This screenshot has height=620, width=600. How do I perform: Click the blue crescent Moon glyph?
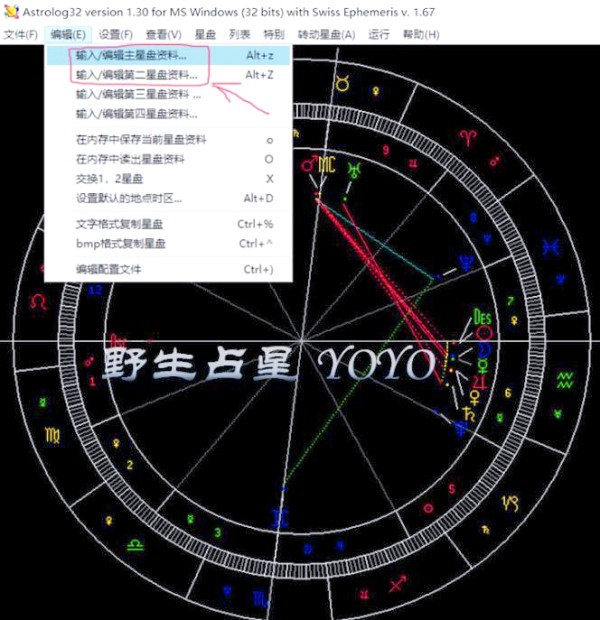[484, 350]
